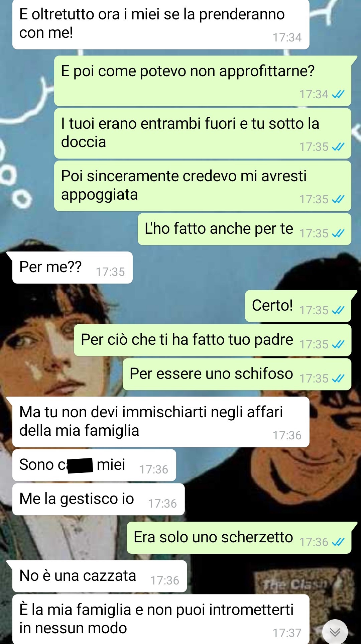Select message "È la mia famiglia e non puoi"
This screenshot has width=361, height=644.
pyautogui.click(x=161, y=619)
